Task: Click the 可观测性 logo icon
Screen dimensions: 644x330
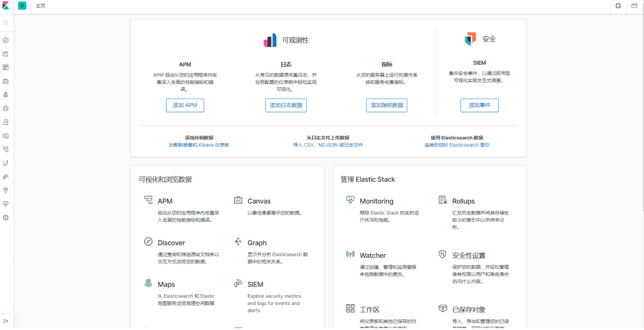Action: click(270, 40)
